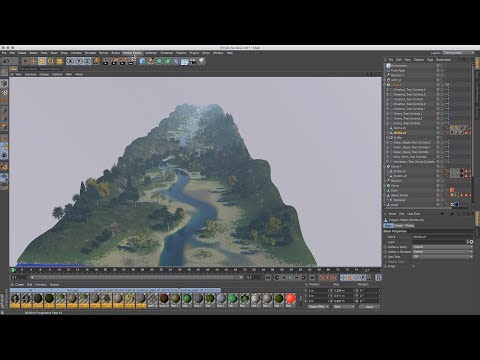Play the animation forwards

point(290,277)
